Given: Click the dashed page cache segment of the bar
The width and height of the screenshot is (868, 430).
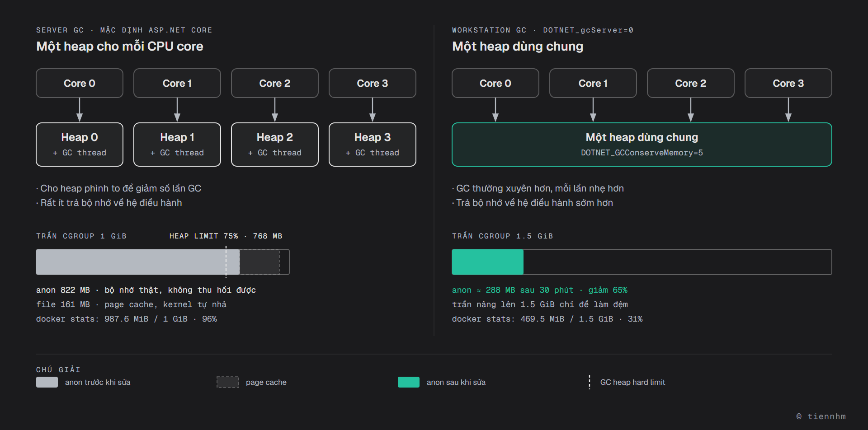Looking at the screenshot, I should pyautogui.click(x=259, y=262).
